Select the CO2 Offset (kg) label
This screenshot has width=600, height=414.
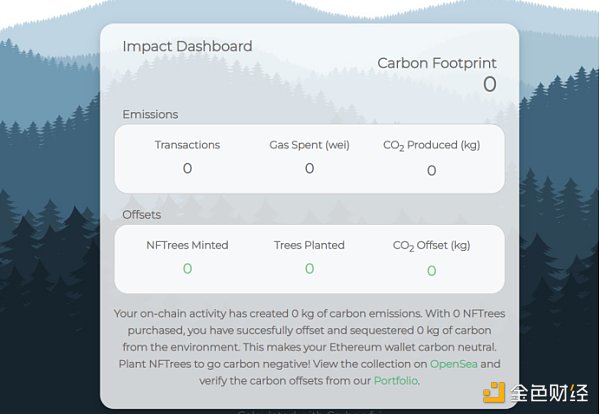[431, 246]
